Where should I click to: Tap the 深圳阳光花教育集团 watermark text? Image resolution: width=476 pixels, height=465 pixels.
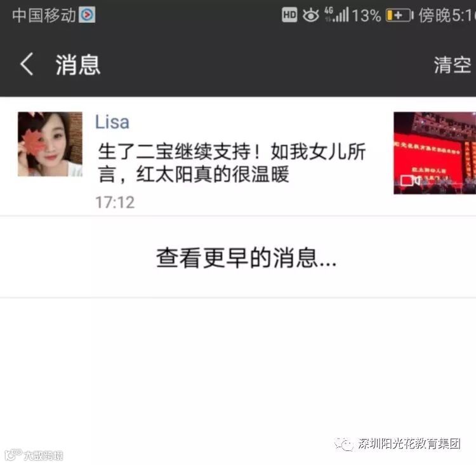(409, 444)
